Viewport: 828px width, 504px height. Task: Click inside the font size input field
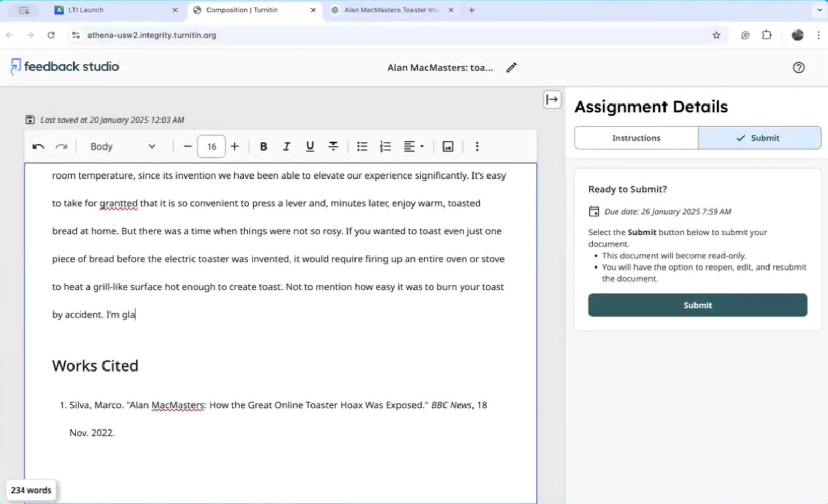[211, 146]
